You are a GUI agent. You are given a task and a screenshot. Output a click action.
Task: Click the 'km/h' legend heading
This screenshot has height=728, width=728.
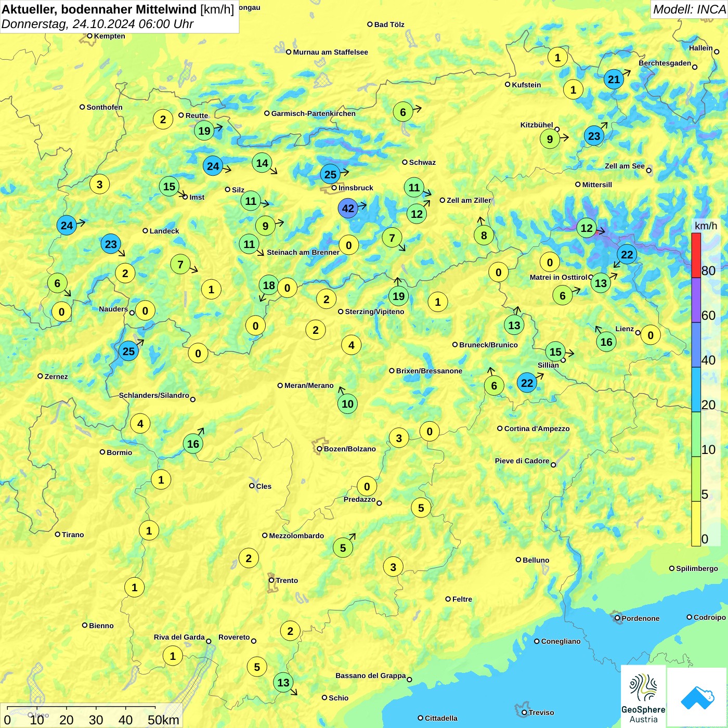[706, 226]
